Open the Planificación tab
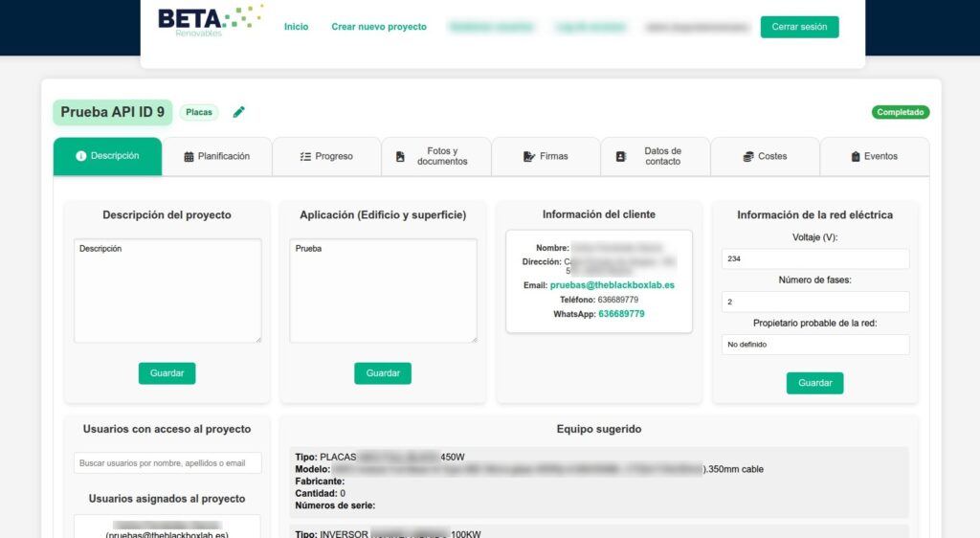The height and width of the screenshot is (538, 980). [x=217, y=156]
